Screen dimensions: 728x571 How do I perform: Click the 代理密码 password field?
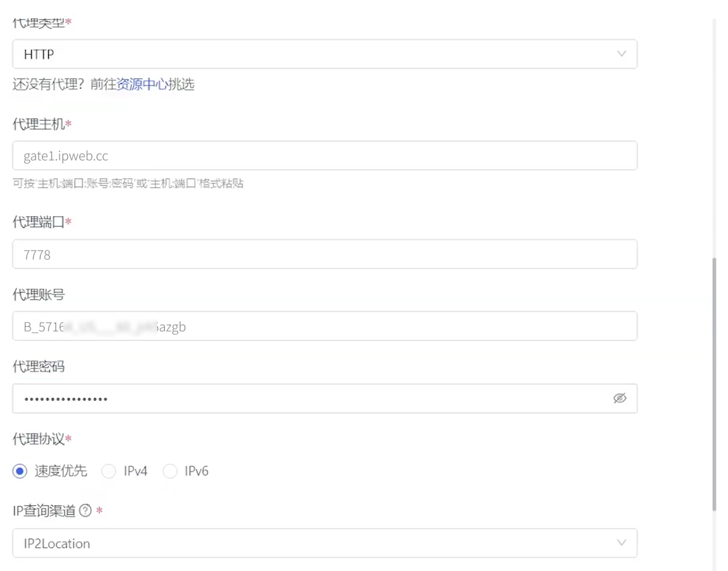[325, 398]
